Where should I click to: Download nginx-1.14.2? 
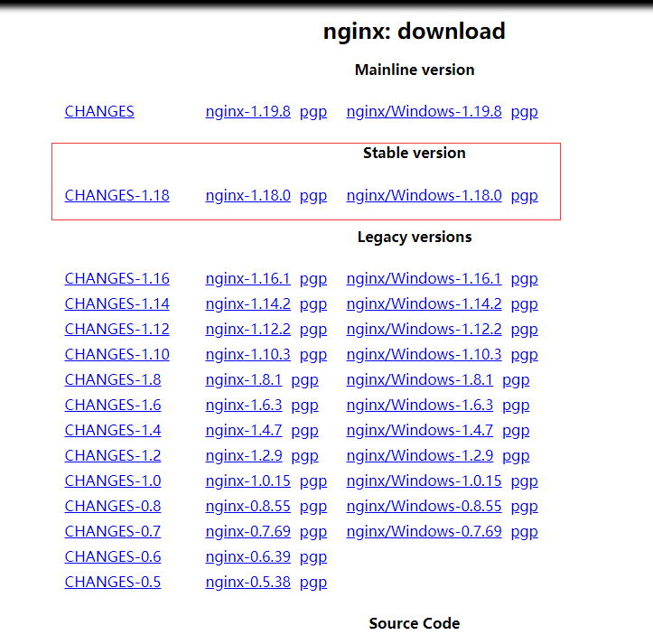[247, 303]
